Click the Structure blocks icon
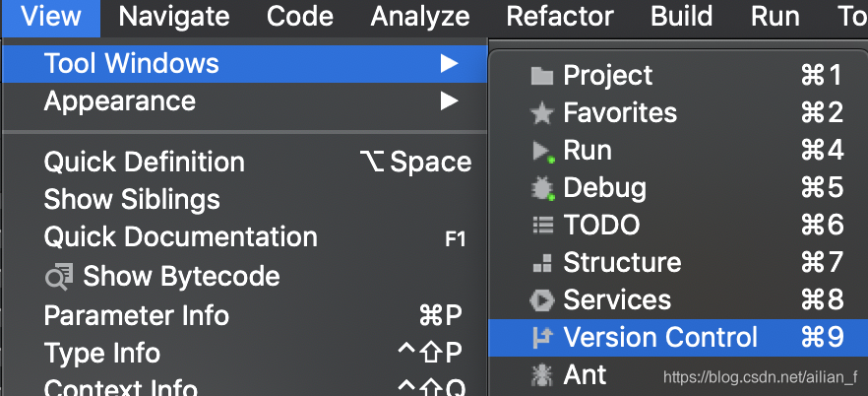868x396 pixels. click(542, 263)
